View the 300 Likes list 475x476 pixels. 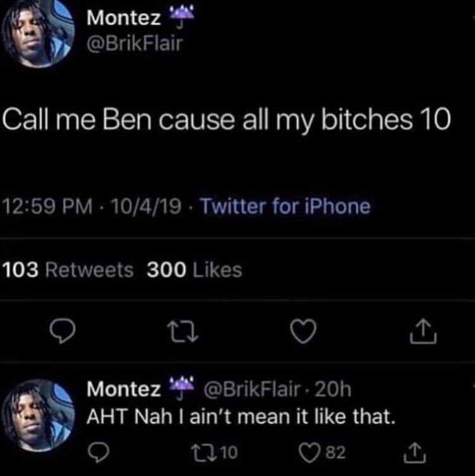tap(194, 270)
